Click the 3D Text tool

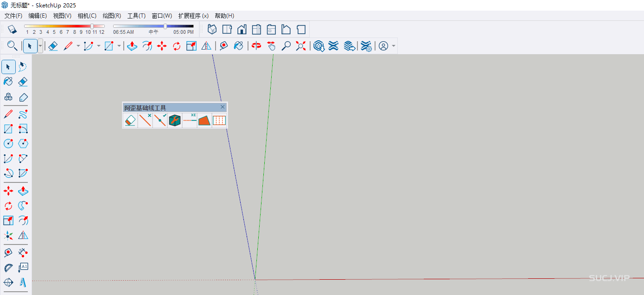click(x=23, y=282)
